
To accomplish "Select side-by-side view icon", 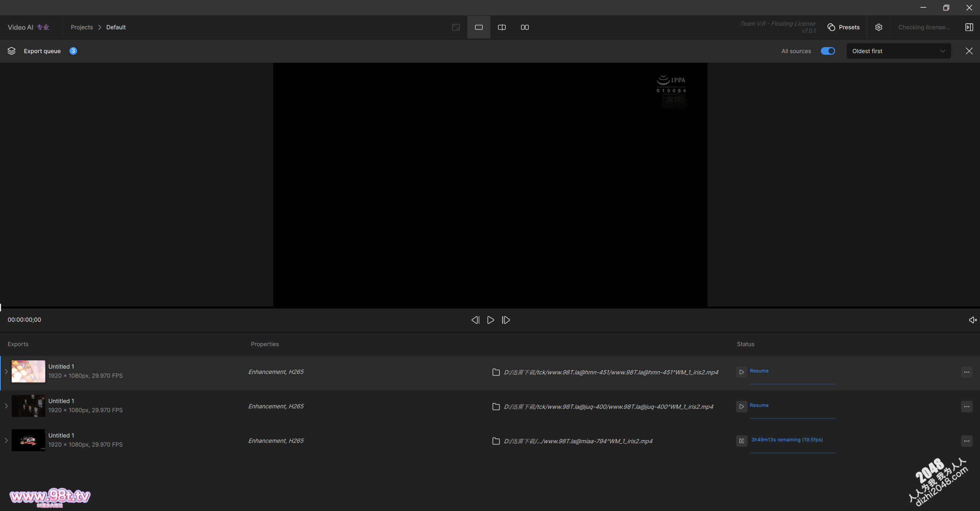I will [524, 27].
